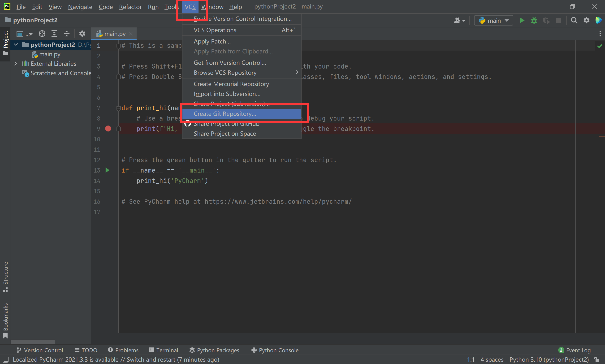Collapse all nodes in the Project panel
The width and height of the screenshot is (605, 364).
66,34
